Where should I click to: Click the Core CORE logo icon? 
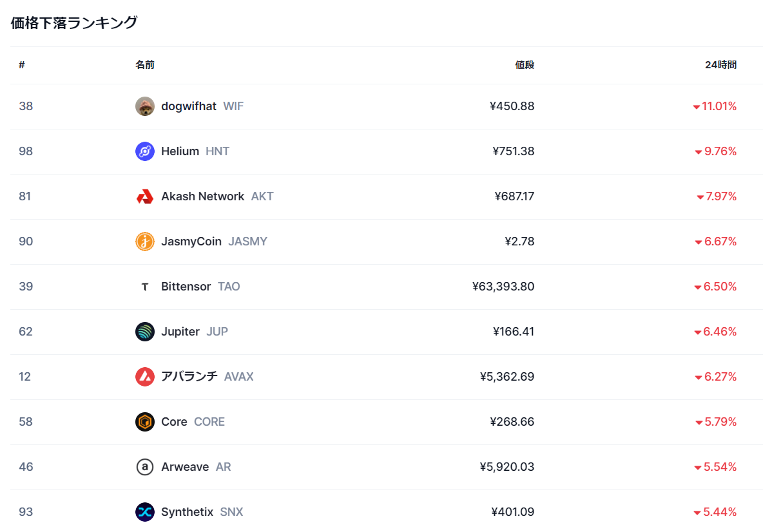click(145, 422)
